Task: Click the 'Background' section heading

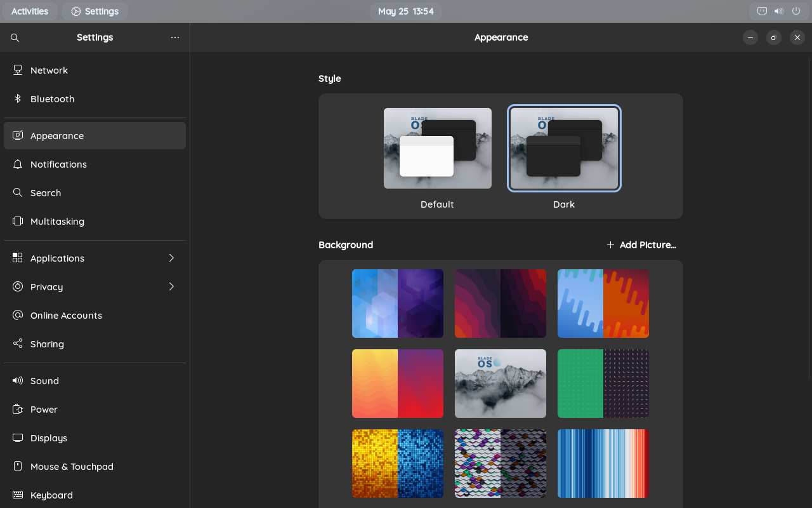Action: (x=346, y=245)
